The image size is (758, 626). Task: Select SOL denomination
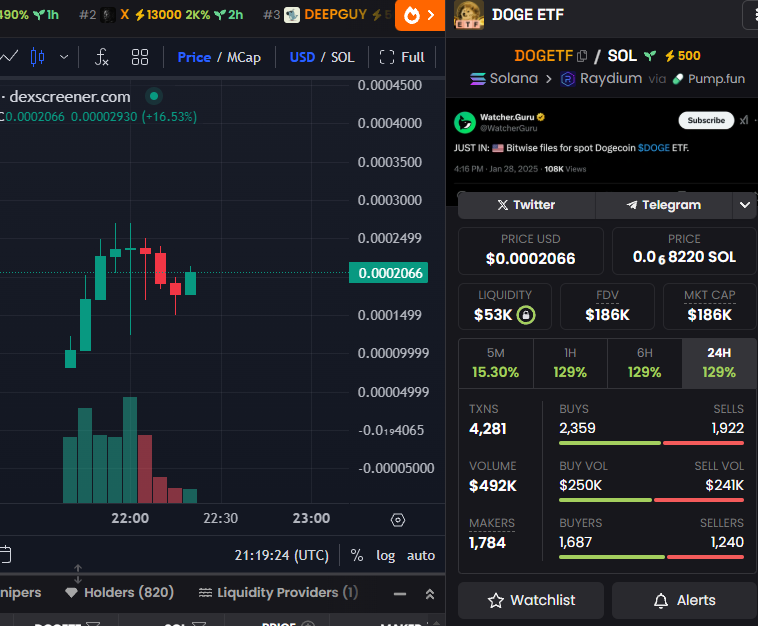342,57
